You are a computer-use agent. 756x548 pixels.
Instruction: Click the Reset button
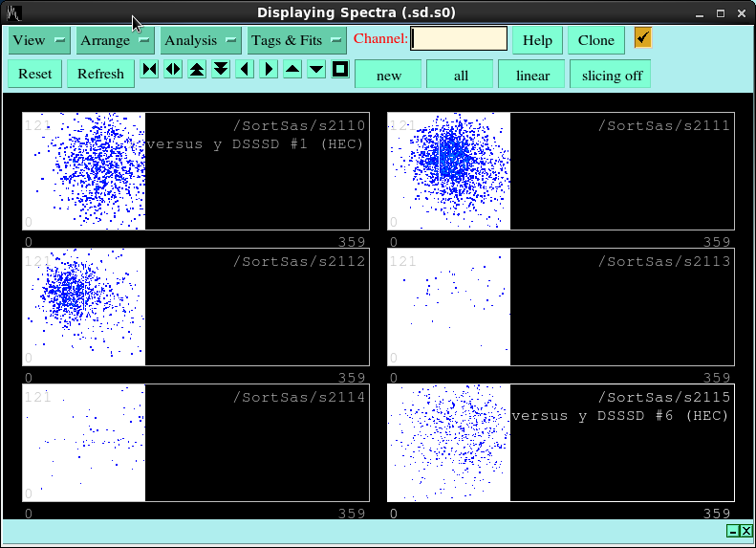34,74
